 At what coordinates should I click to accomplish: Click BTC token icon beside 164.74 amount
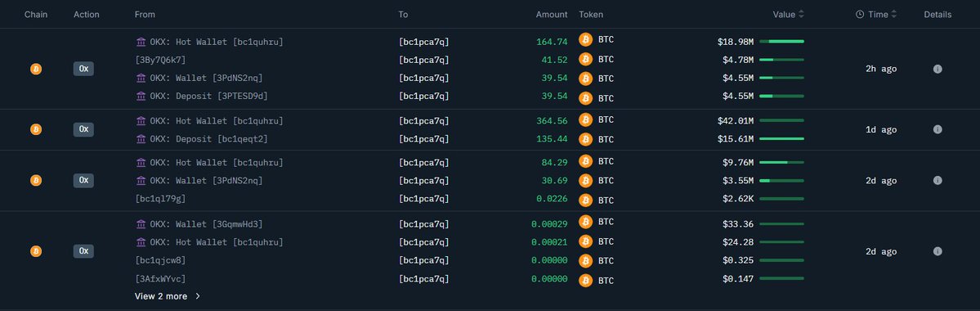tap(585, 39)
